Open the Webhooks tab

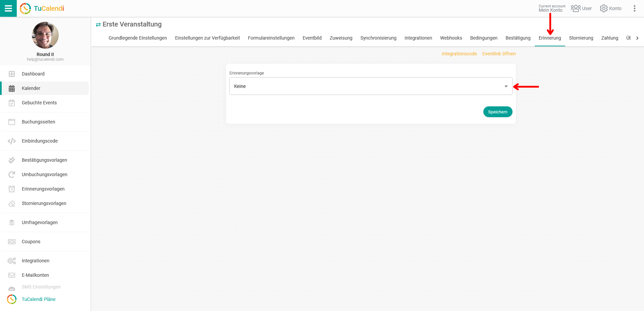[x=451, y=38]
